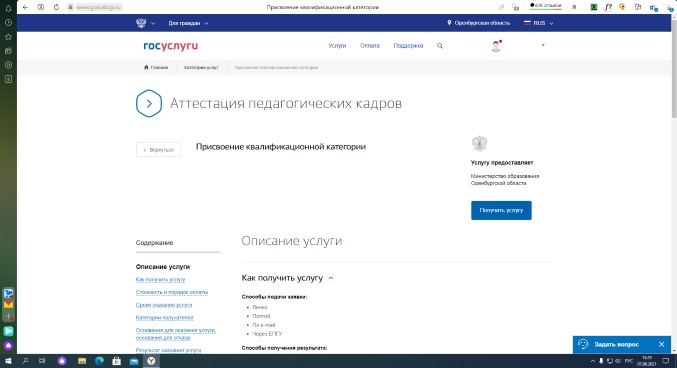677x368 pixels.
Task: Open user account dropdown arrow
Action: click(x=543, y=45)
